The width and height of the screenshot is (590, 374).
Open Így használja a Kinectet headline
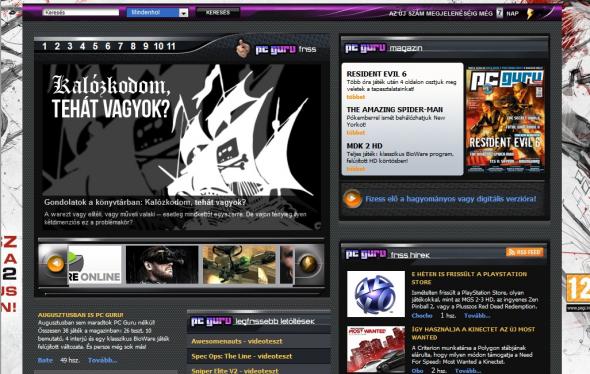tap(473, 333)
